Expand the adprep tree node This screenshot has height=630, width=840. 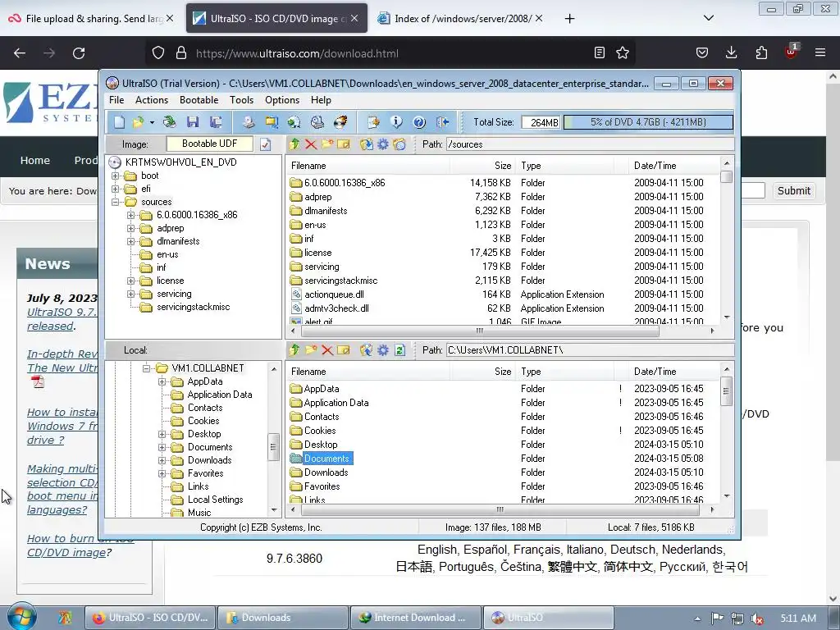pos(130,228)
